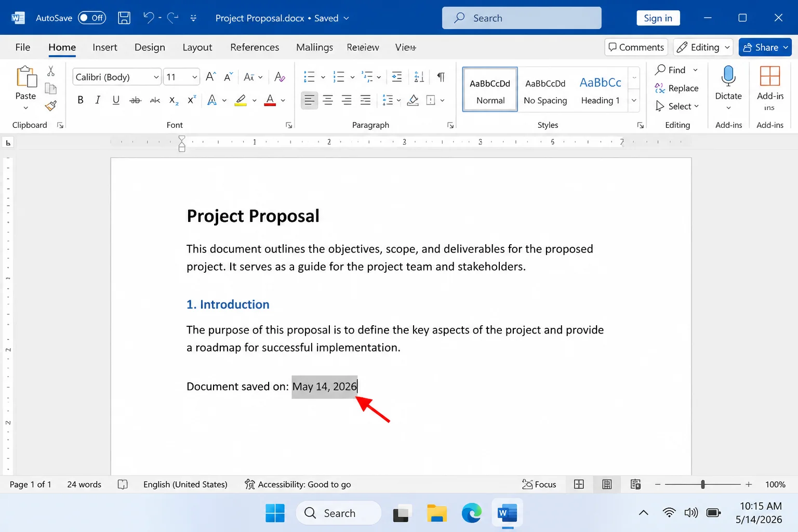This screenshot has width=798, height=532.
Task: Toggle Italic formatting
Action: pos(98,100)
